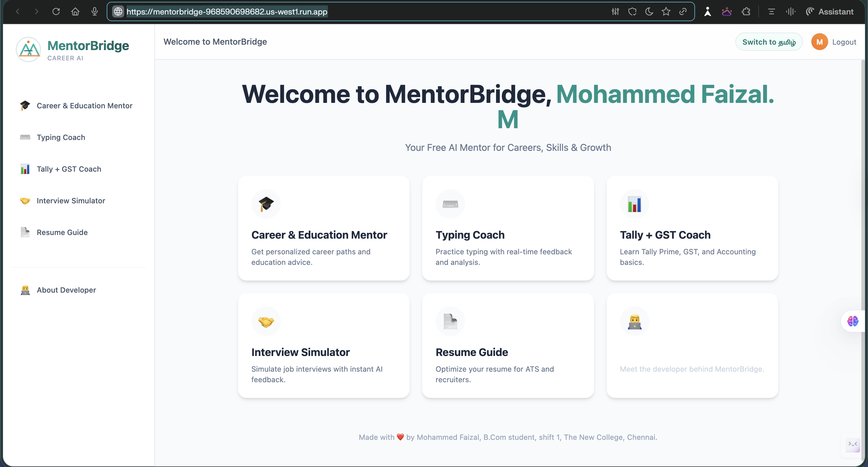Toggle the shield tracking protection
This screenshot has width=868, height=467.
[x=633, y=11]
